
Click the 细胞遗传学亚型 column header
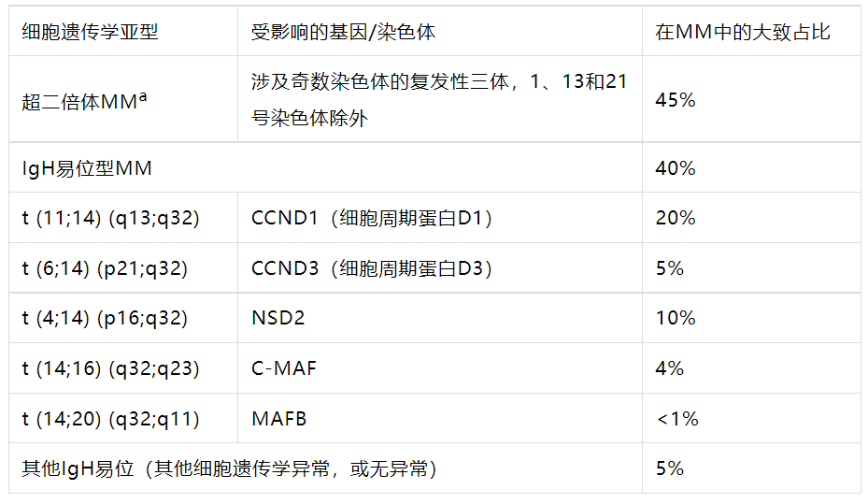(x=91, y=32)
